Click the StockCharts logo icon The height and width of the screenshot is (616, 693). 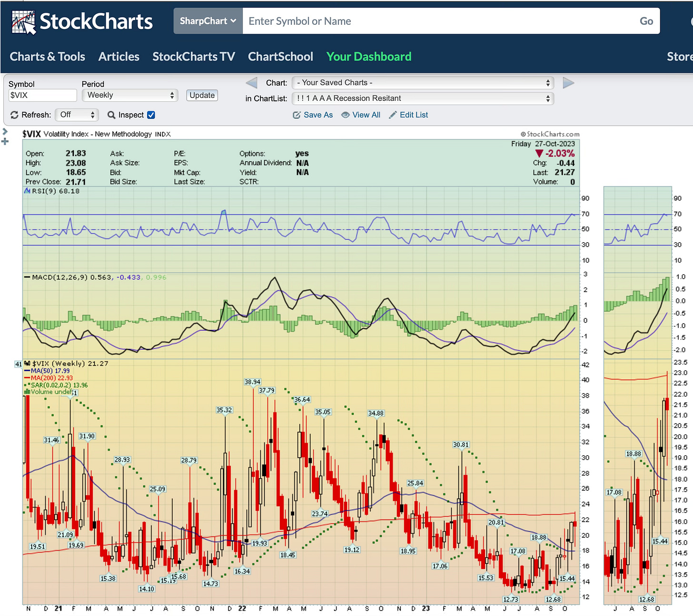pos(23,22)
